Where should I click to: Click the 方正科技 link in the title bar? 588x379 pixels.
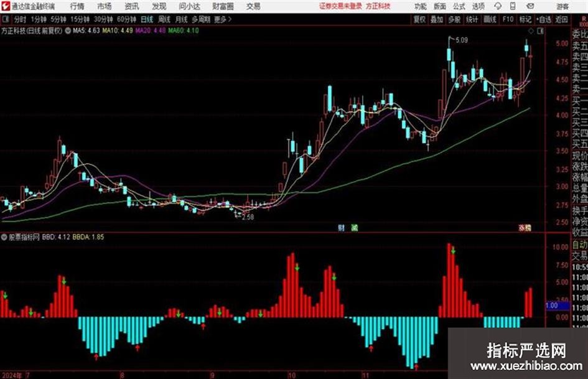click(378, 6)
